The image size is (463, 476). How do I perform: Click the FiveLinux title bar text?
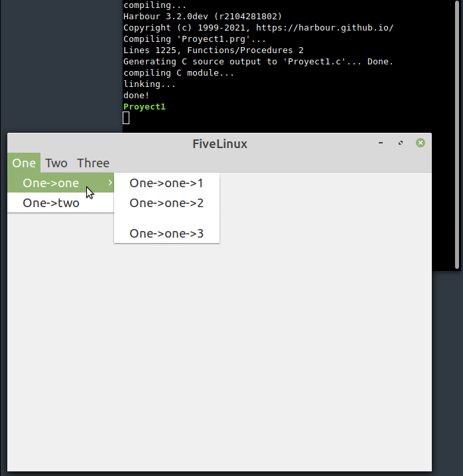220,144
